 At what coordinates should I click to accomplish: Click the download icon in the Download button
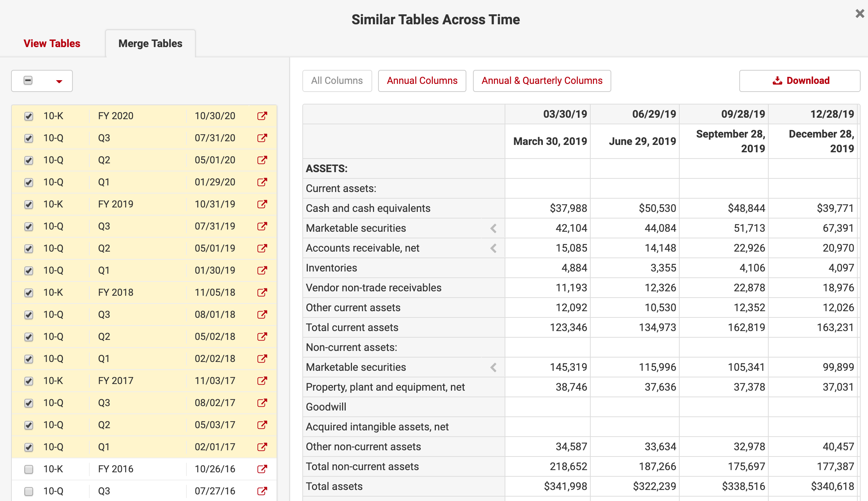[777, 81]
